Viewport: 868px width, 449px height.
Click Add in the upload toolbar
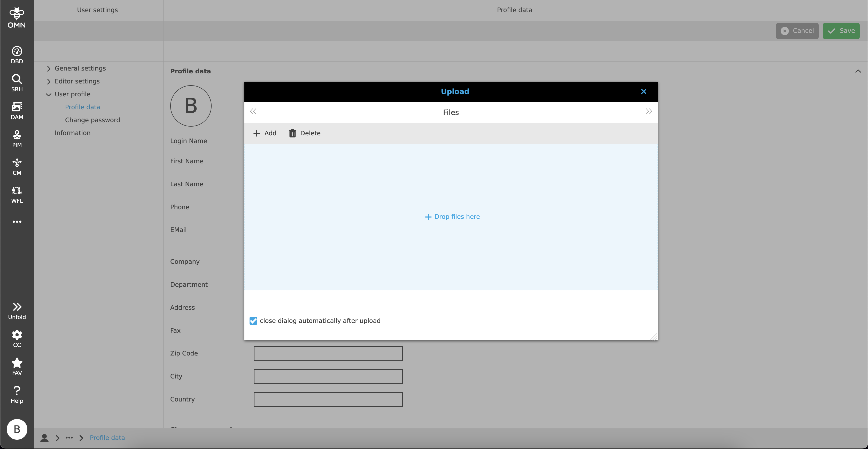coord(265,133)
